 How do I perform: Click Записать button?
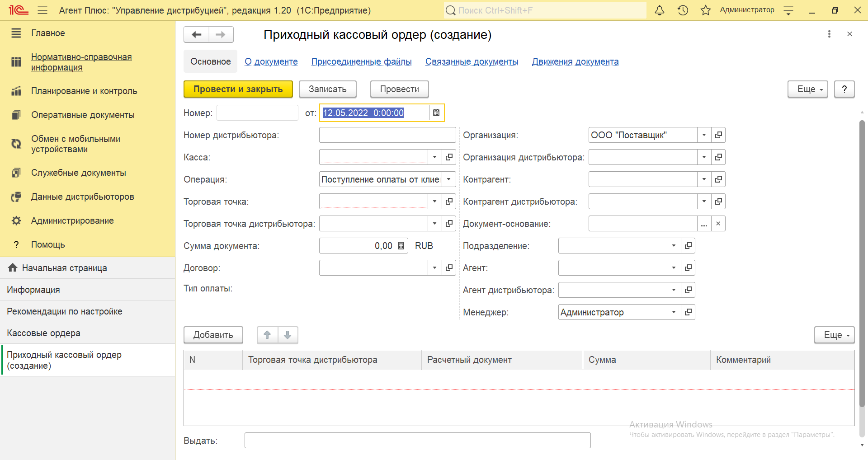tap(328, 89)
